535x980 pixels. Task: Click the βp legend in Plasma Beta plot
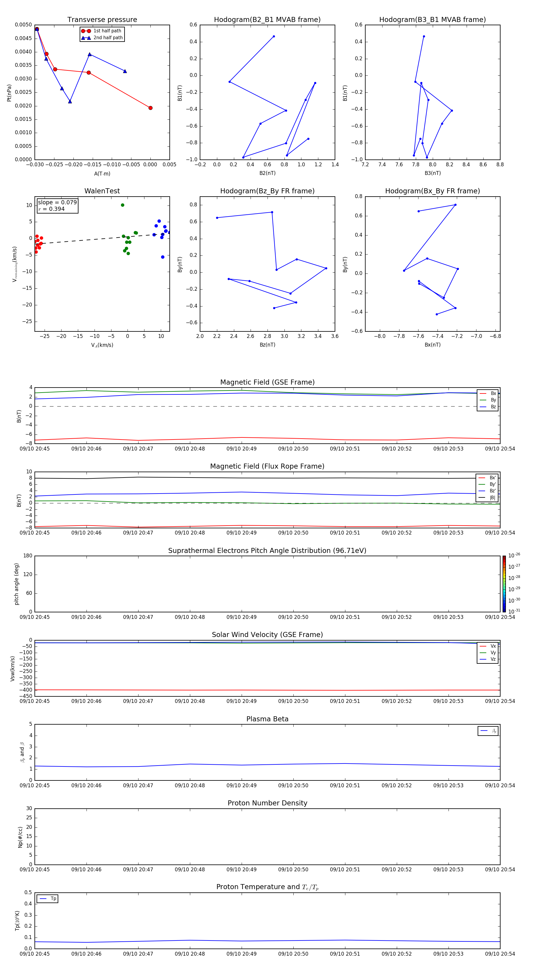point(488,731)
